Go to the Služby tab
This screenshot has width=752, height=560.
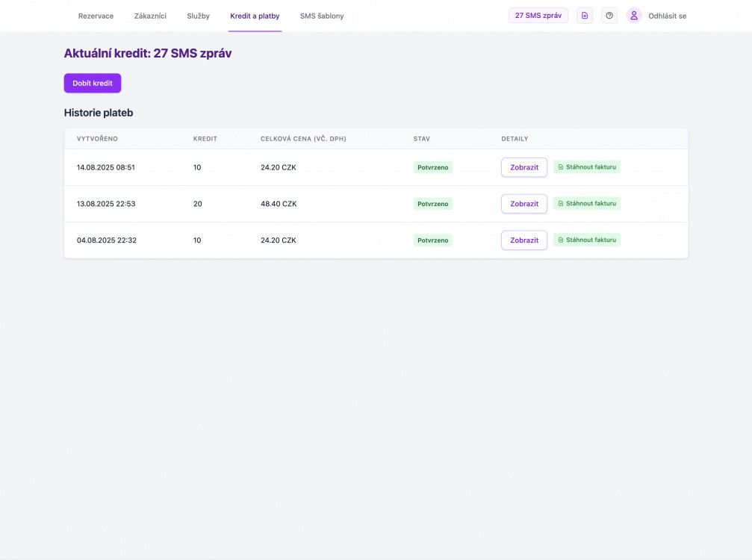pyautogui.click(x=198, y=16)
